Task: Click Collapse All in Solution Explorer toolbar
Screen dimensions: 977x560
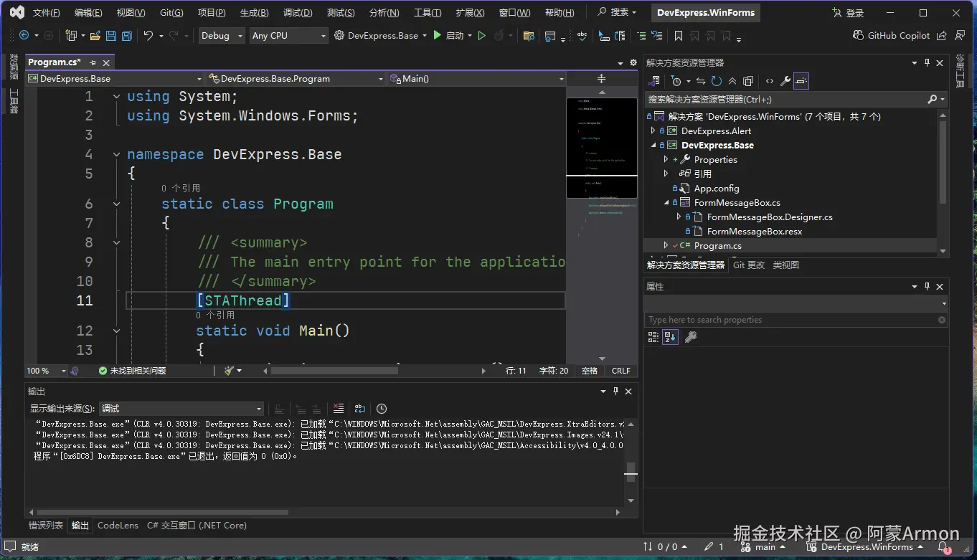Action: [x=732, y=81]
